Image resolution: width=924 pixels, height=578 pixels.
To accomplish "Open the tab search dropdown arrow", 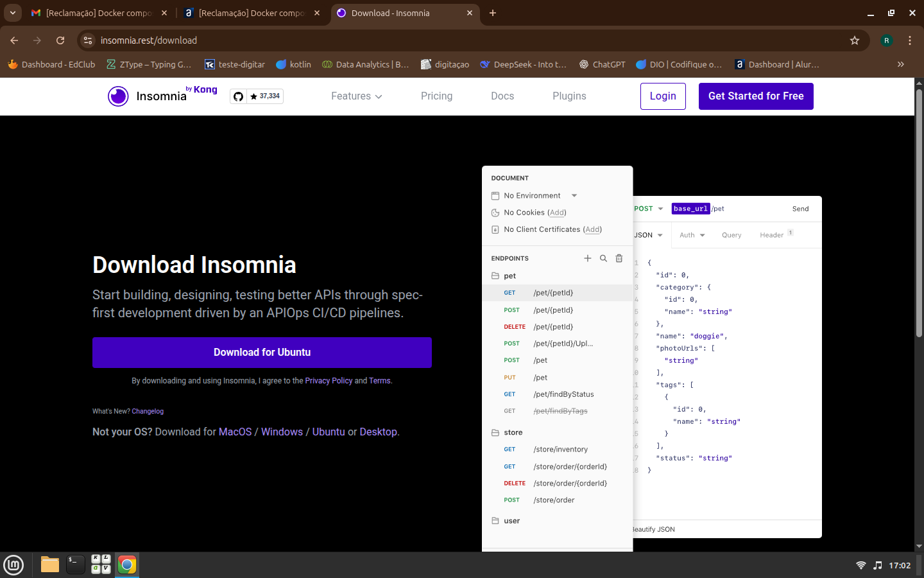I will 13,13.
